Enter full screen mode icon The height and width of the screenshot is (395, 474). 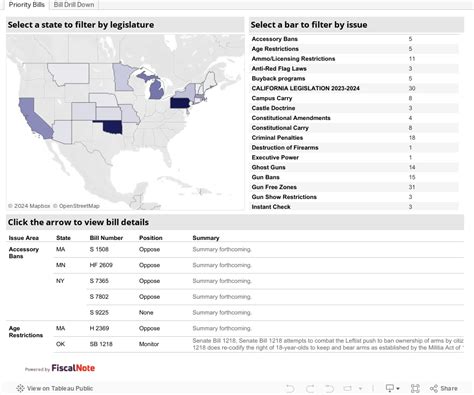pyautogui.click(x=415, y=388)
